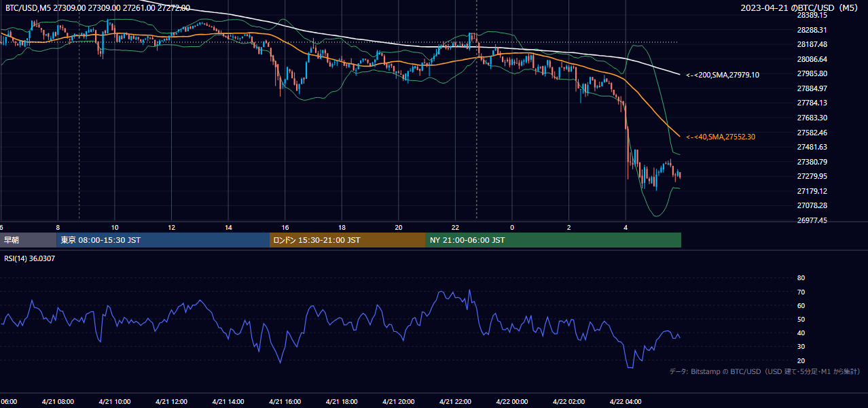
Task: Click RSI scale level 40
Action: pos(801,333)
